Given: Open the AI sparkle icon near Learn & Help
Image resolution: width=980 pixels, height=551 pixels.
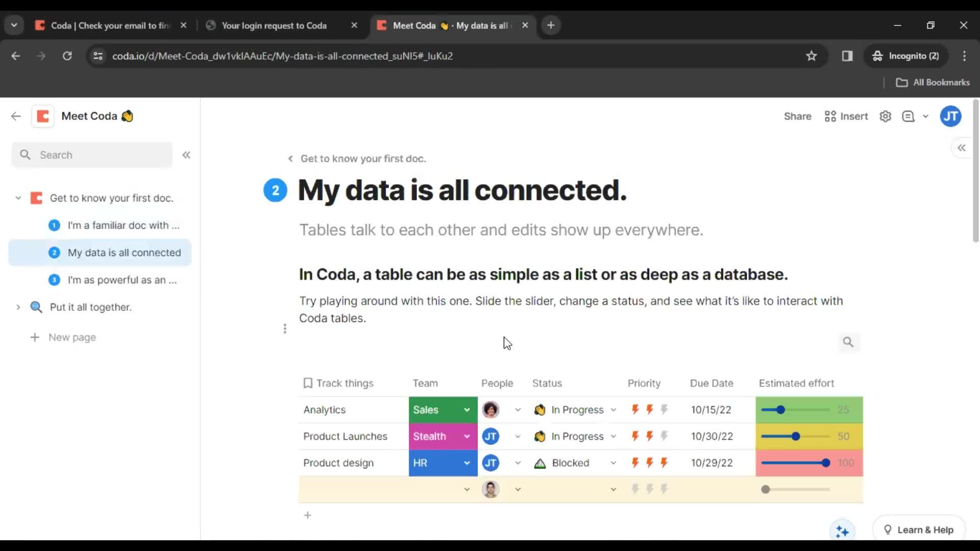Looking at the screenshot, I should click(x=842, y=531).
